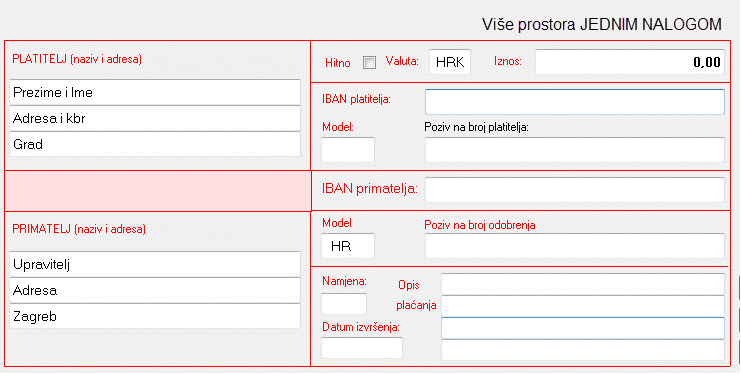The height and width of the screenshot is (374, 741).
Task: Focus the Poziv na broj odobrenja field
Action: [575, 246]
